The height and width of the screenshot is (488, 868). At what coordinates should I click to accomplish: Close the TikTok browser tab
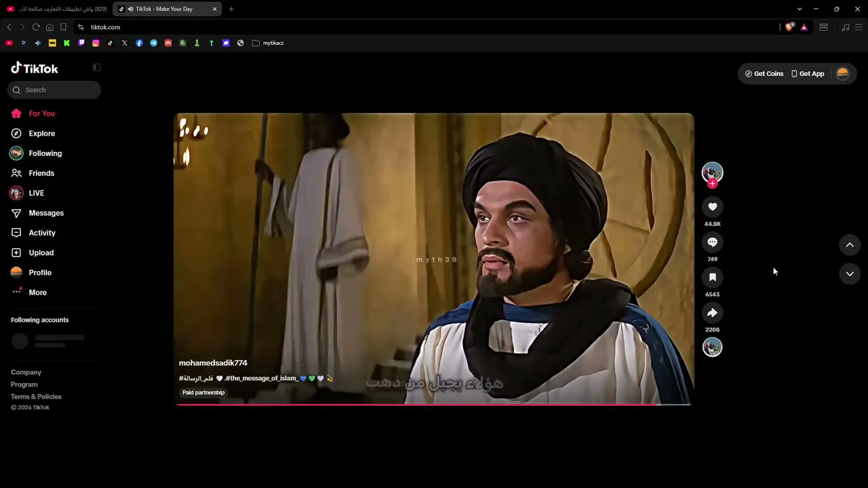[x=214, y=9]
